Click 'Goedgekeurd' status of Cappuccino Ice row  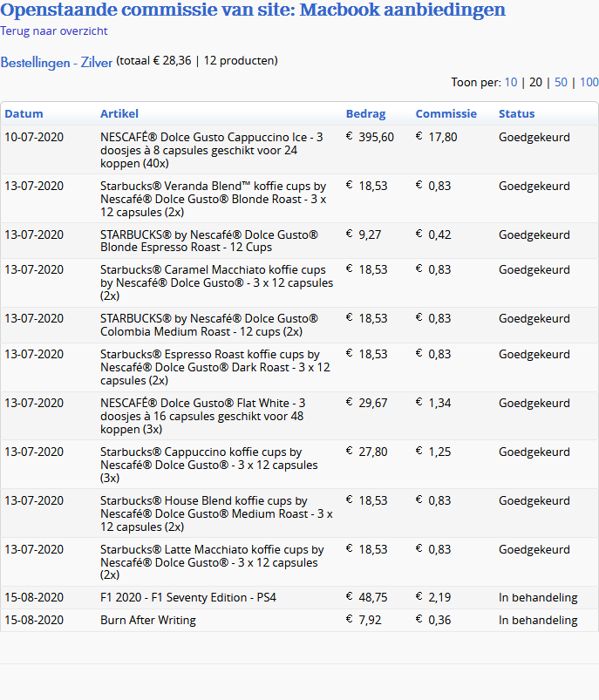[534, 137]
